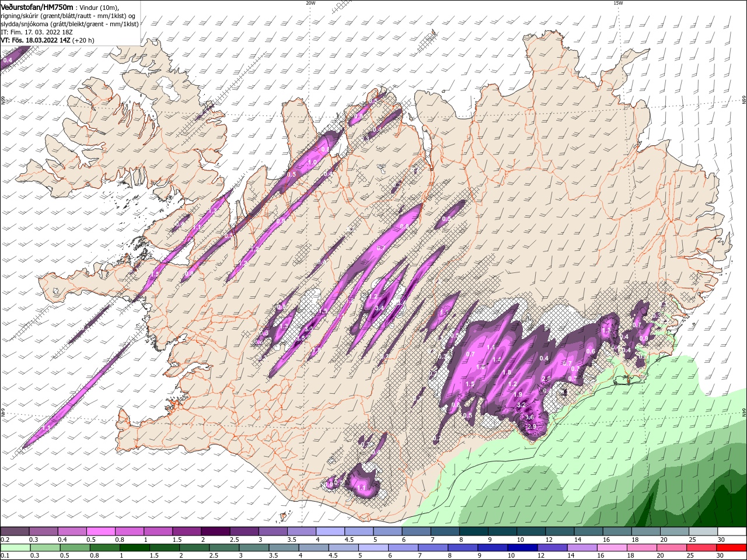This screenshot has width=747, height=560.
Task: Select the 'IT: Fim. 17. 03. 2022 18Z' line
Action: 37,32
